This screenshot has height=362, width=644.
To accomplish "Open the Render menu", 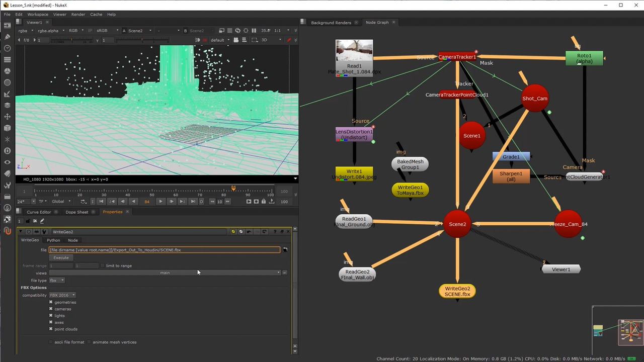I will [78, 15].
